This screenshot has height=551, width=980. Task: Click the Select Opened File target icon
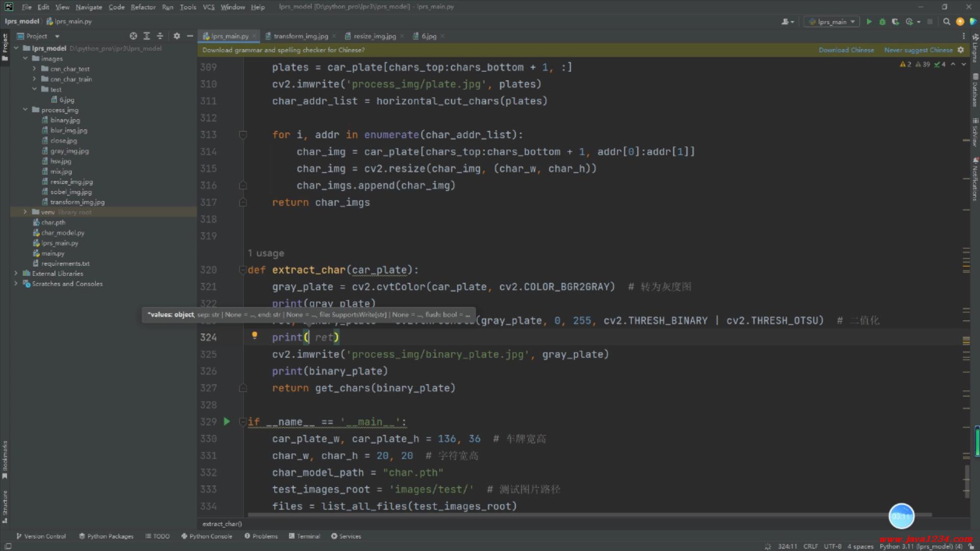(133, 36)
